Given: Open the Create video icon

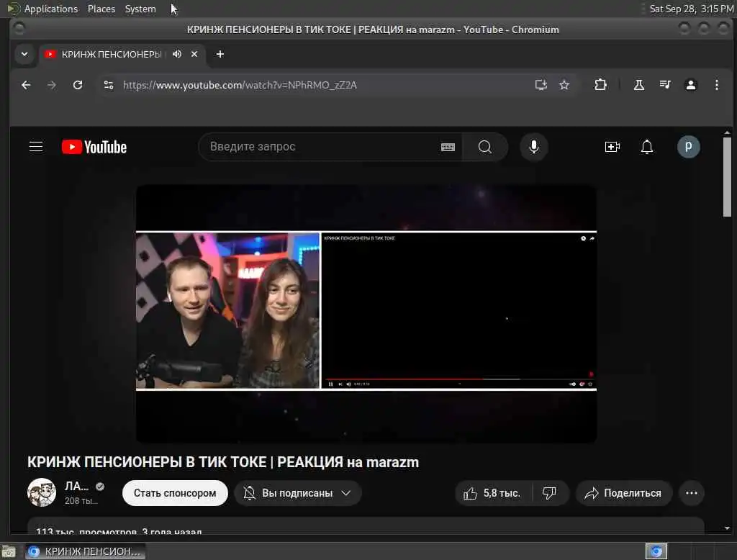Looking at the screenshot, I should (x=612, y=147).
